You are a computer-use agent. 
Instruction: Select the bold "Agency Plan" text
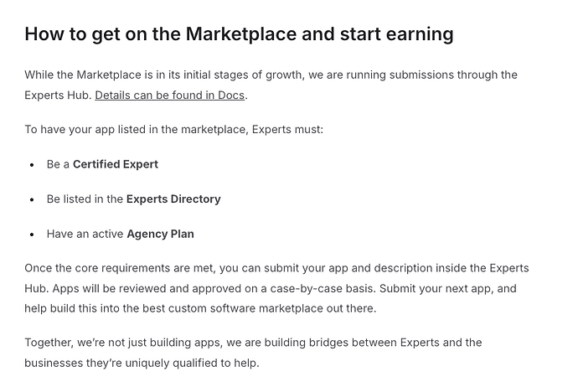point(160,234)
